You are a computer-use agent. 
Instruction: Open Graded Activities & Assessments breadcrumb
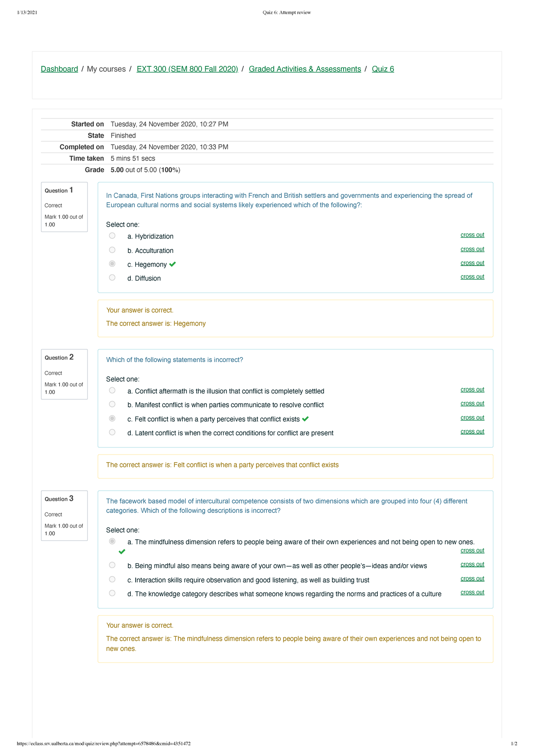(305, 69)
